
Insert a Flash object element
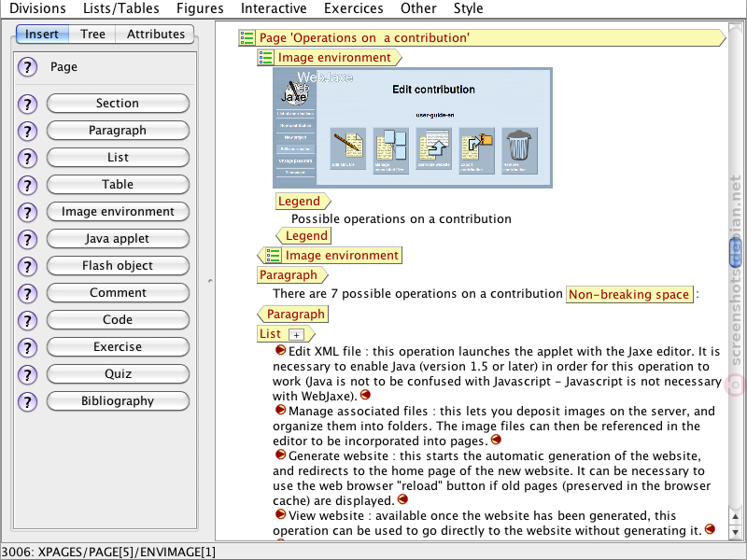coord(118,266)
